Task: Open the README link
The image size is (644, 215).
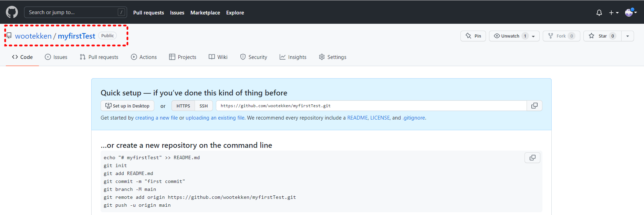Action: 357,118
